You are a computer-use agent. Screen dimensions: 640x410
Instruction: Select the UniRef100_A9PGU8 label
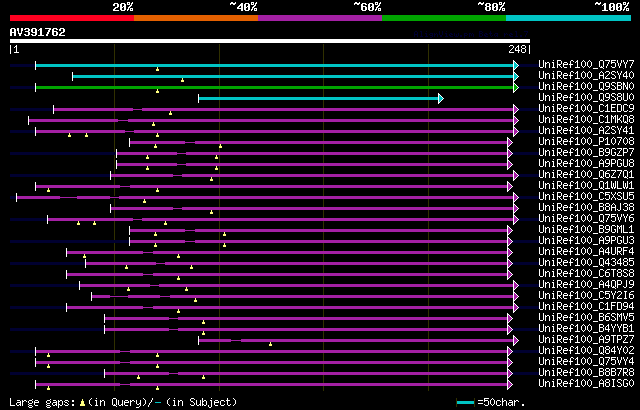click(x=586, y=164)
